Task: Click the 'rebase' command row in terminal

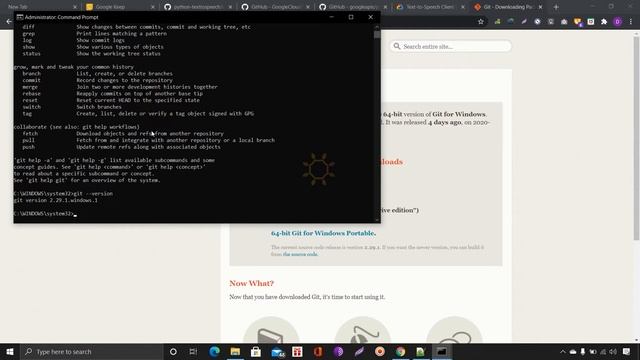Action: point(113,93)
